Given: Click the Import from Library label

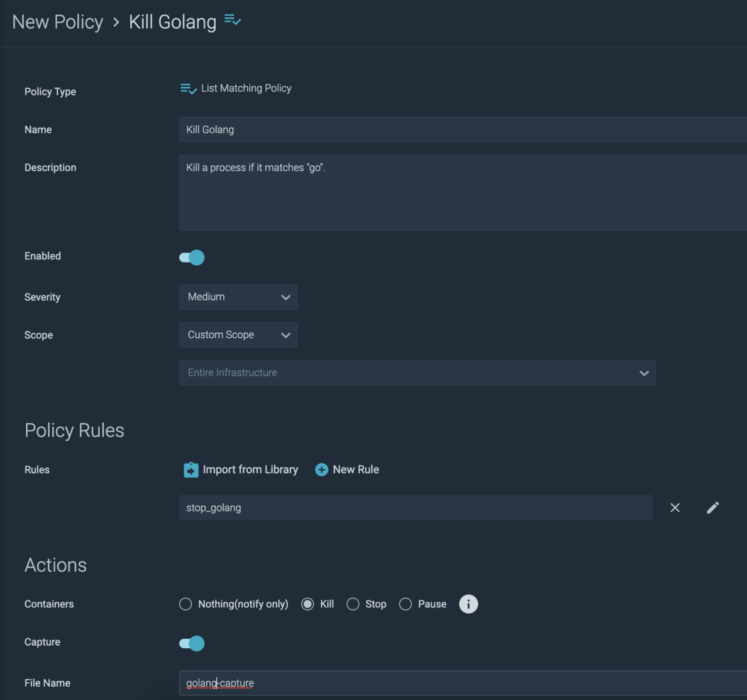Looking at the screenshot, I should click(x=250, y=470).
